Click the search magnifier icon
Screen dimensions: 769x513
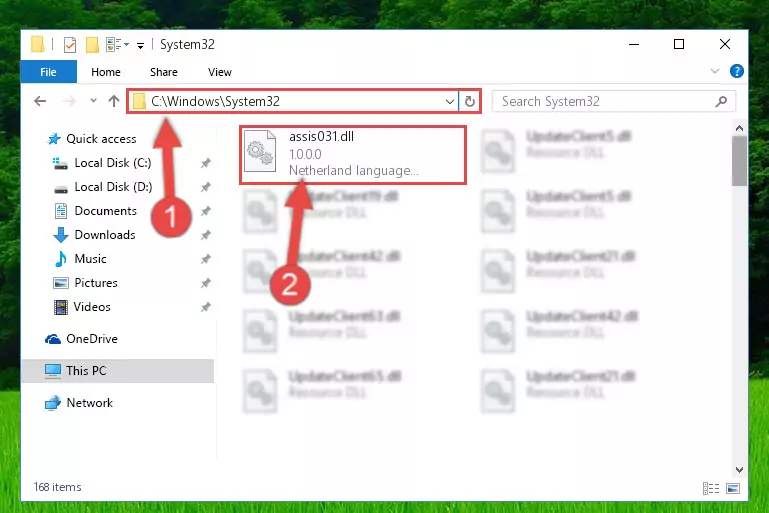coord(721,102)
